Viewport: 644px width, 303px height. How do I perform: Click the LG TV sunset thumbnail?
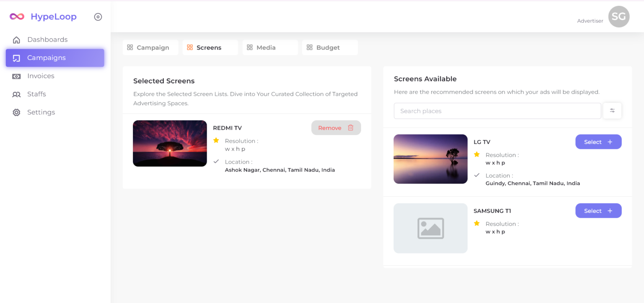point(430,159)
